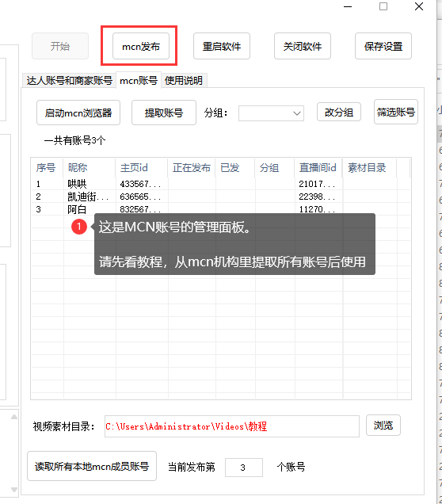
Task: Launch browser via 启动mcn浏览器 button
Action: pyautogui.click(x=78, y=113)
